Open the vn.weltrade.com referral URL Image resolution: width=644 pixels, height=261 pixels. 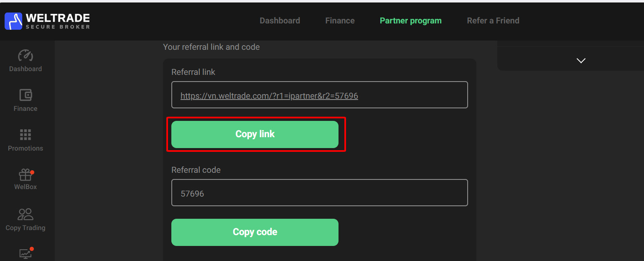pyautogui.click(x=269, y=96)
